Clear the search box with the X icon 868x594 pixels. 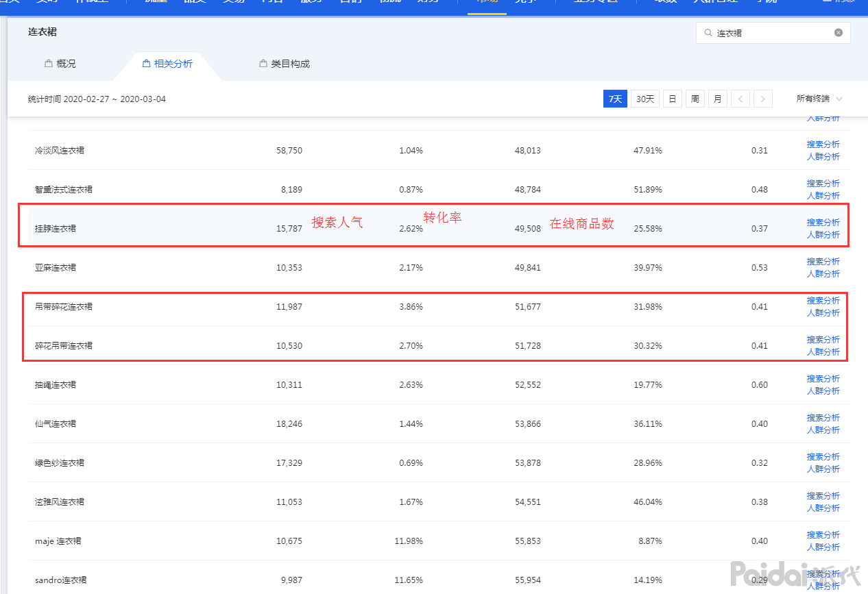838,32
